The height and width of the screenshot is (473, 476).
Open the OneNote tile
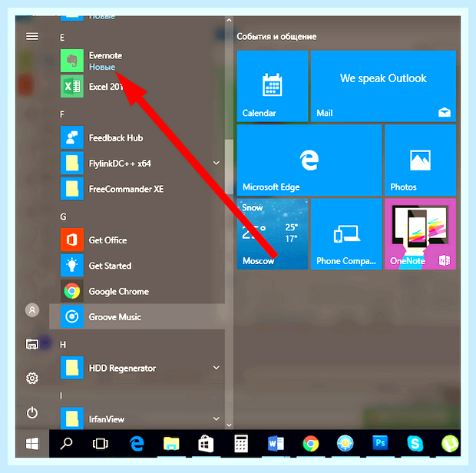420,233
